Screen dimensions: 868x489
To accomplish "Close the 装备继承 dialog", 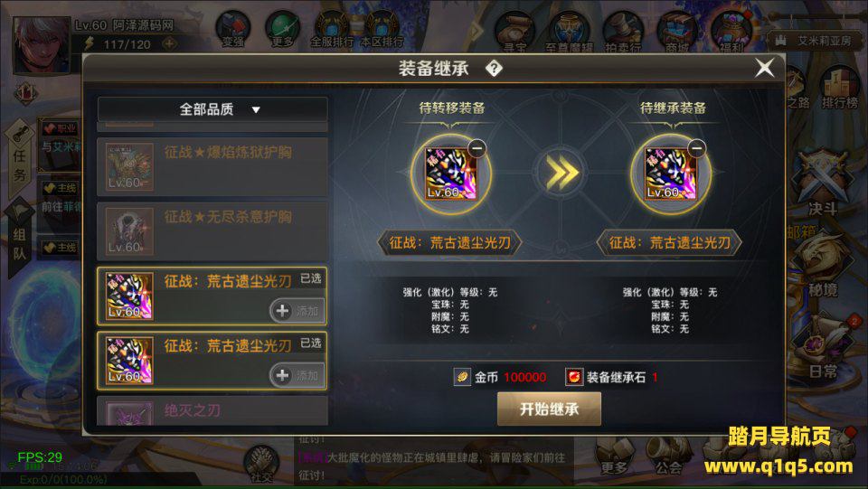I will (765, 68).
